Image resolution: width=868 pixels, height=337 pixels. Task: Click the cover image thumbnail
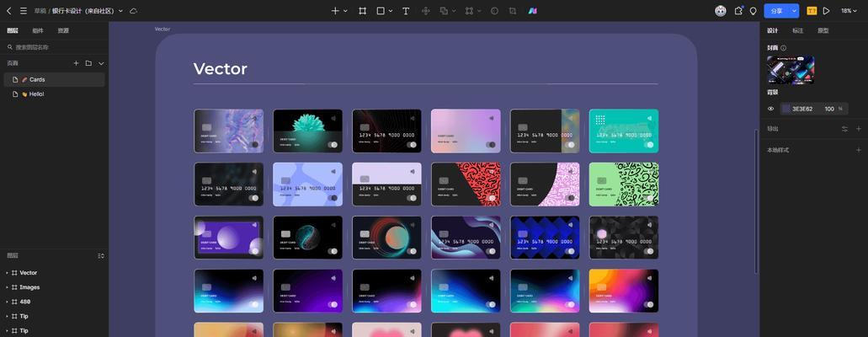click(791, 70)
